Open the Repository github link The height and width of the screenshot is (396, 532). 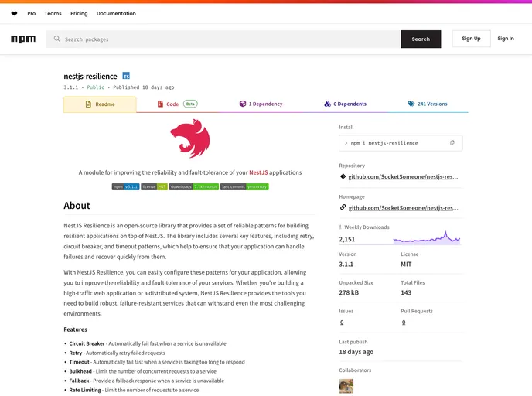[x=403, y=176]
